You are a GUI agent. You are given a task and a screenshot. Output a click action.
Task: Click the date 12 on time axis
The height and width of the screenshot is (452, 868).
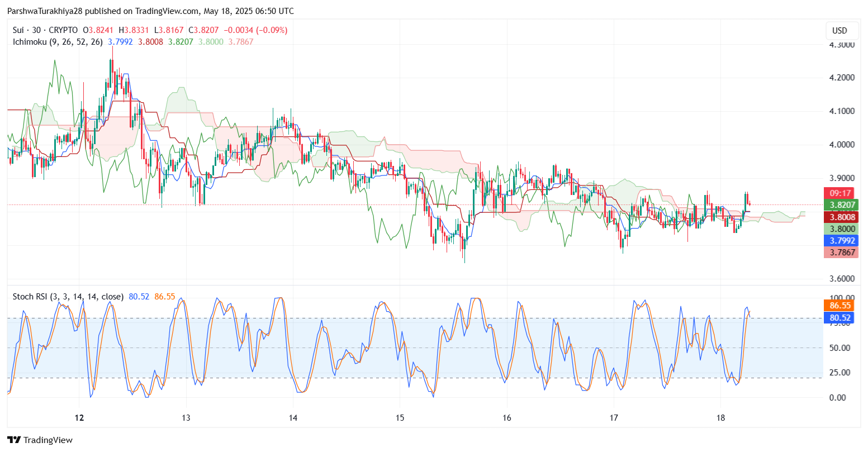tap(79, 418)
